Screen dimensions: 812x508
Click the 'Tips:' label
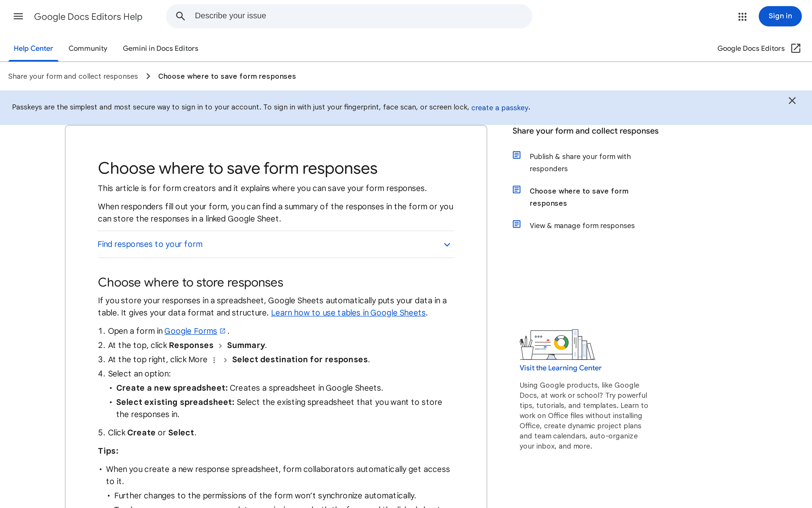[108, 451]
